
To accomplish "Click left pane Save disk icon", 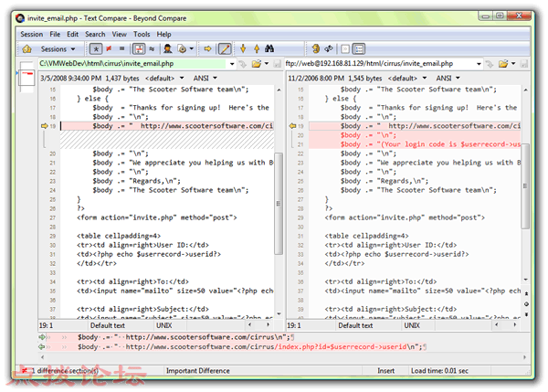I will pyautogui.click(x=277, y=64).
